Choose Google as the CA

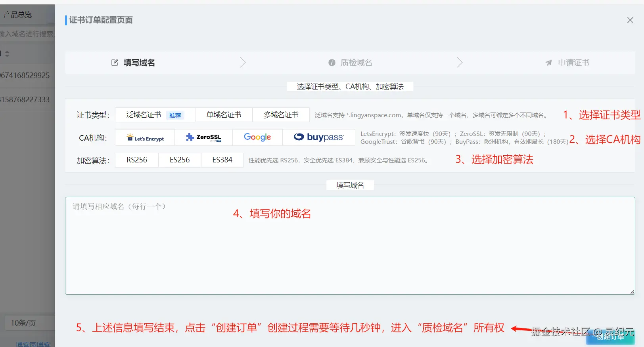(257, 137)
